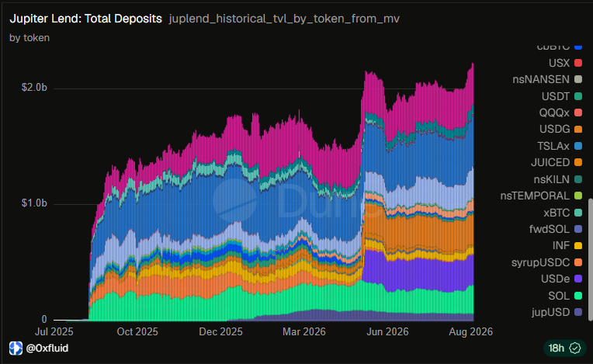Click the USDe purple swatch
The width and height of the screenshot is (593, 364).
pos(578,279)
